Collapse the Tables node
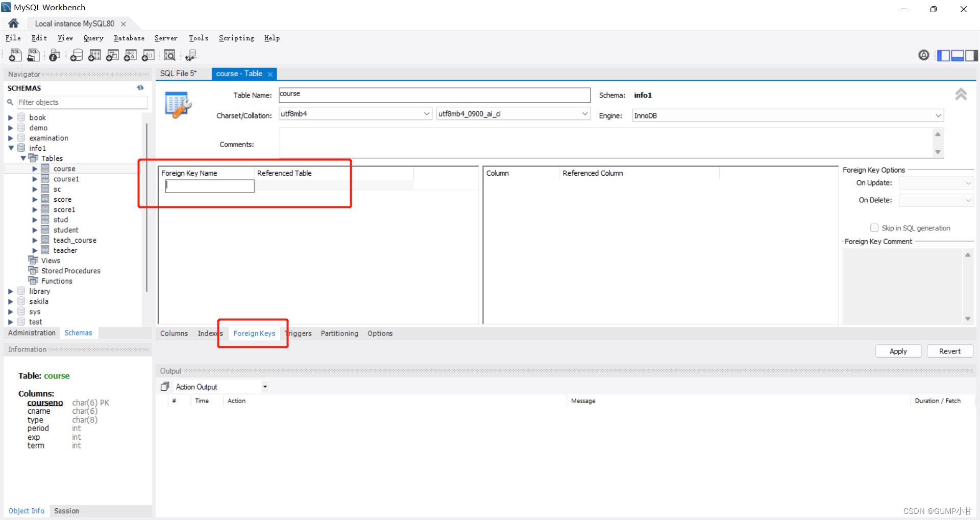The height and width of the screenshot is (520, 980). click(x=23, y=158)
